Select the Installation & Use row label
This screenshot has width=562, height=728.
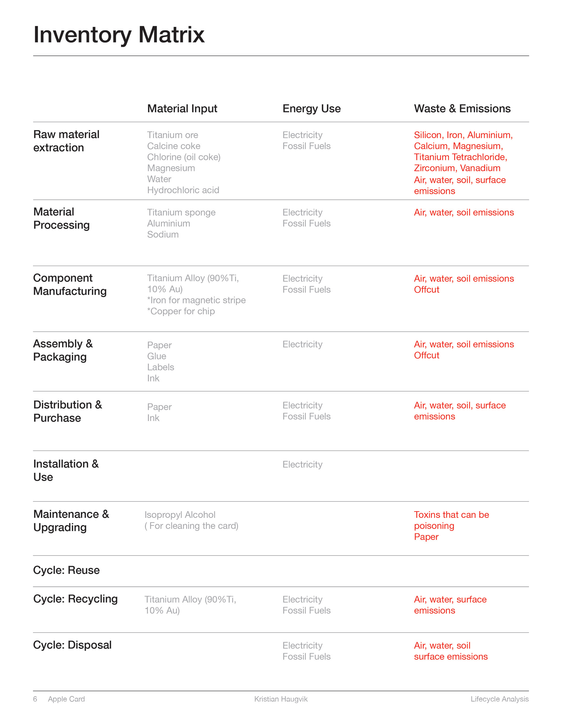tap(66, 470)
